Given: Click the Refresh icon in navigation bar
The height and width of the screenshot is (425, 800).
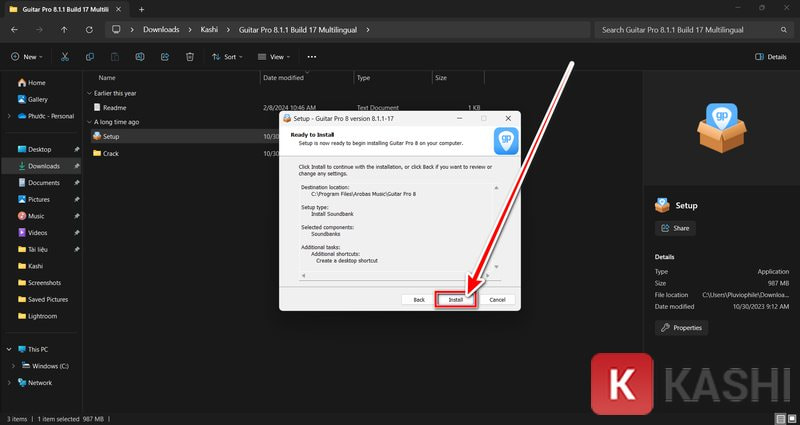Looking at the screenshot, I should coord(89,30).
